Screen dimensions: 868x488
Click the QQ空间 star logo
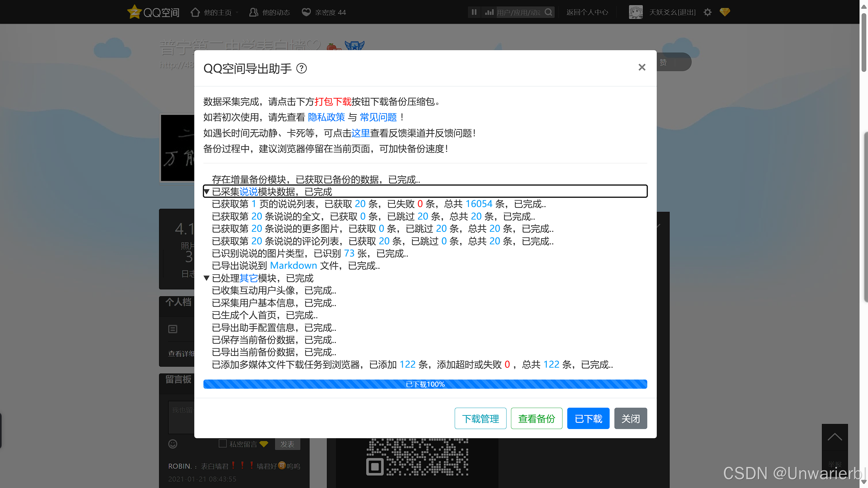(134, 12)
